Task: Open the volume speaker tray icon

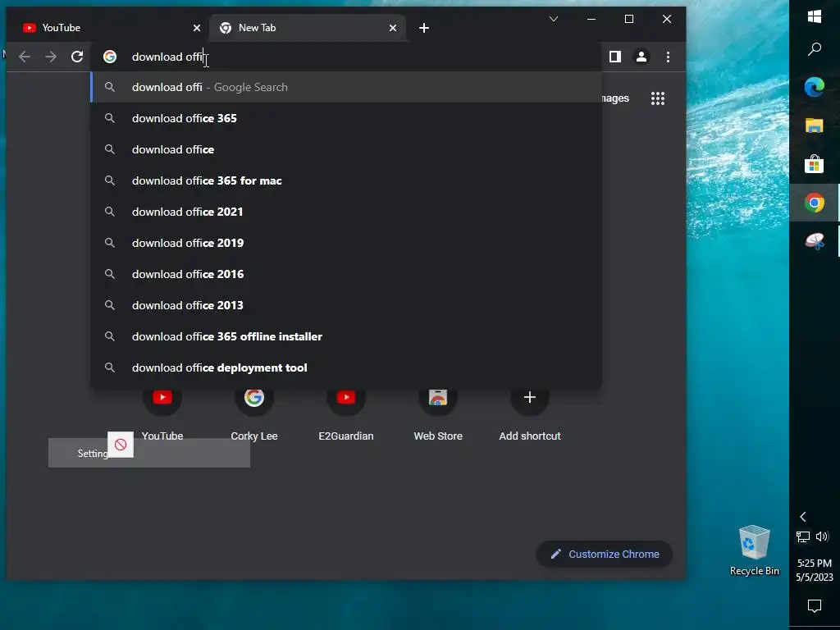Action: (x=822, y=536)
